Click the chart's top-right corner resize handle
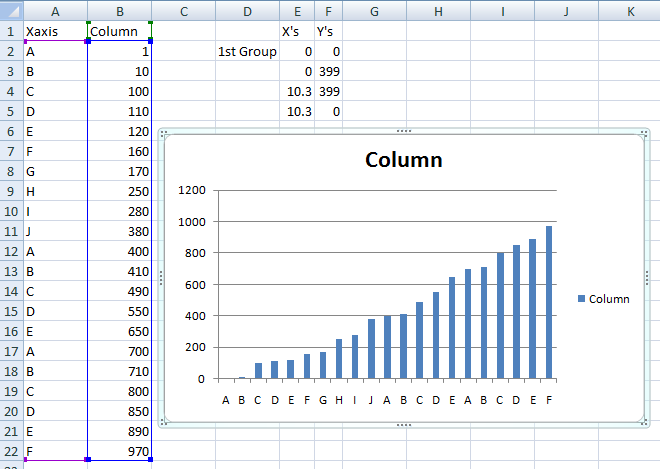The width and height of the screenshot is (660, 469). pos(644,133)
